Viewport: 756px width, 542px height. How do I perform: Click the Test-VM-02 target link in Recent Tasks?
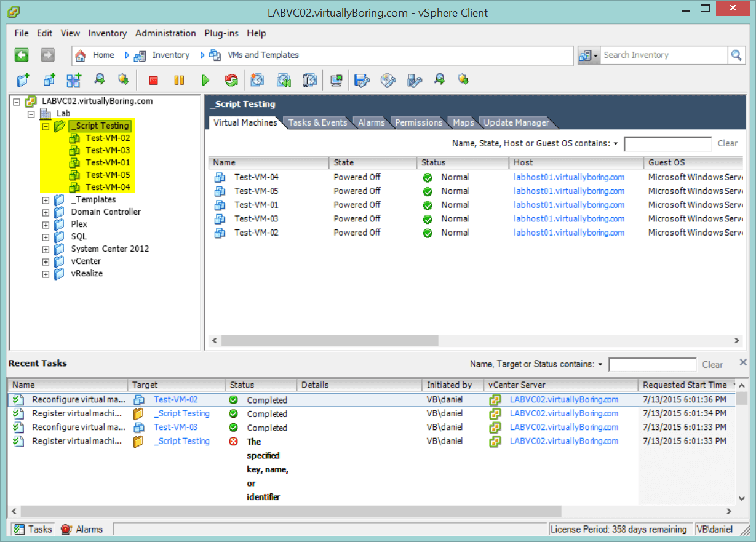(176, 400)
